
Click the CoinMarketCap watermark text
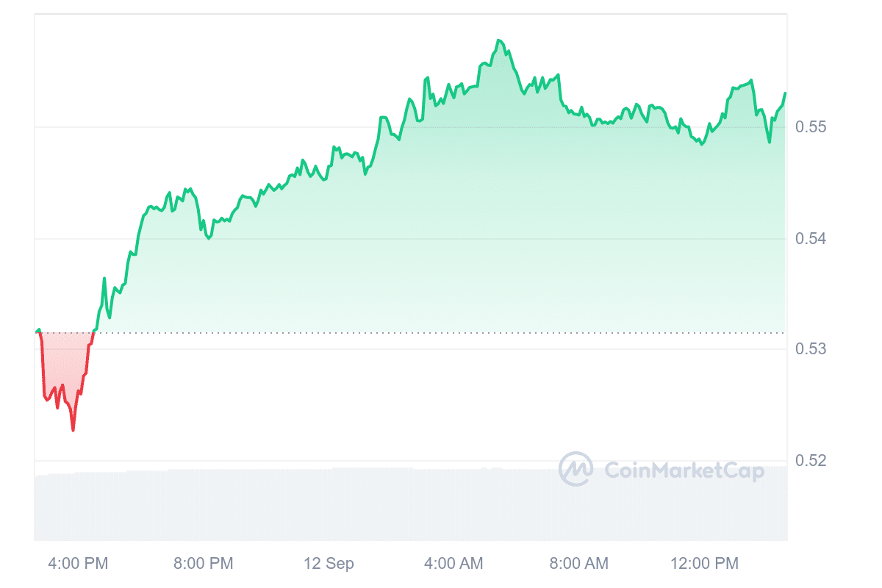point(684,470)
